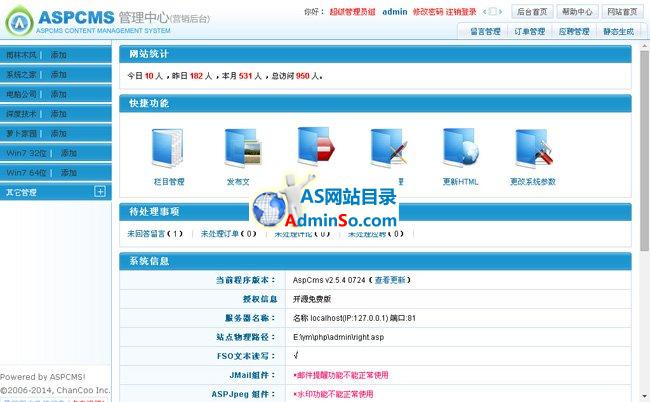The width and height of the screenshot is (650, 402).
Task: Click 添加 next to 系统之家
Action: pos(58,75)
